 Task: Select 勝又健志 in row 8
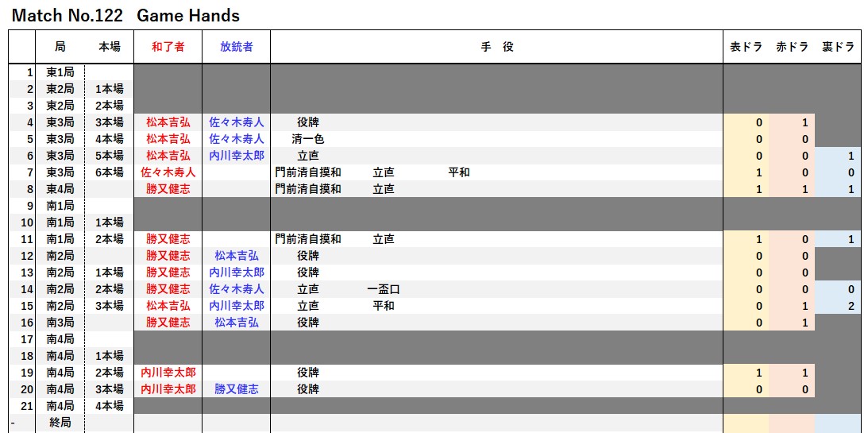pos(168,189)
